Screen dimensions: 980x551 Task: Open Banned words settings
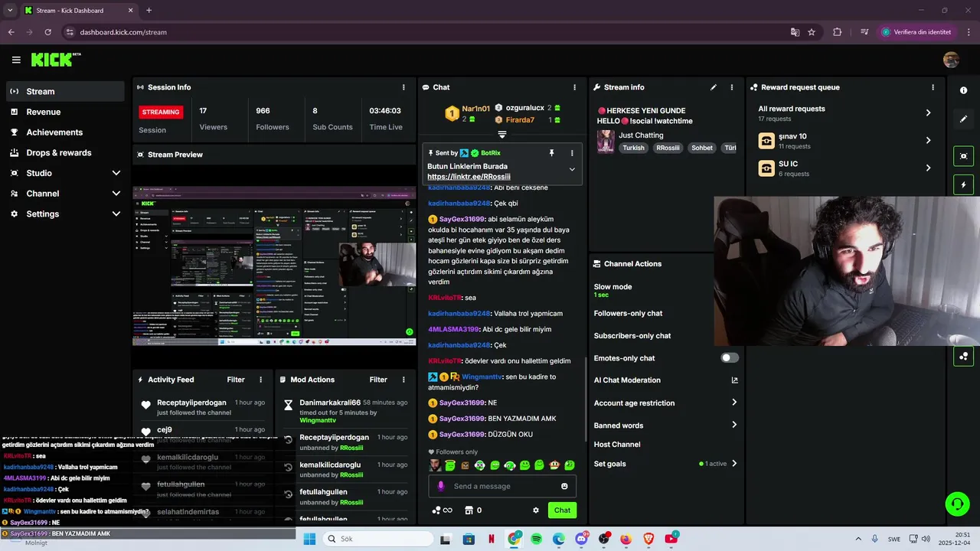[x=665, y=425]
